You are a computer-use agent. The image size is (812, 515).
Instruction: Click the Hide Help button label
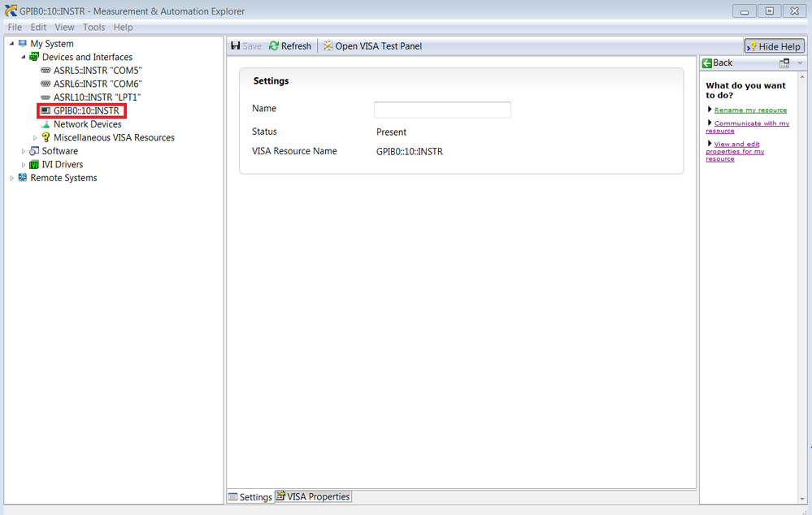[x=779, y=46]
